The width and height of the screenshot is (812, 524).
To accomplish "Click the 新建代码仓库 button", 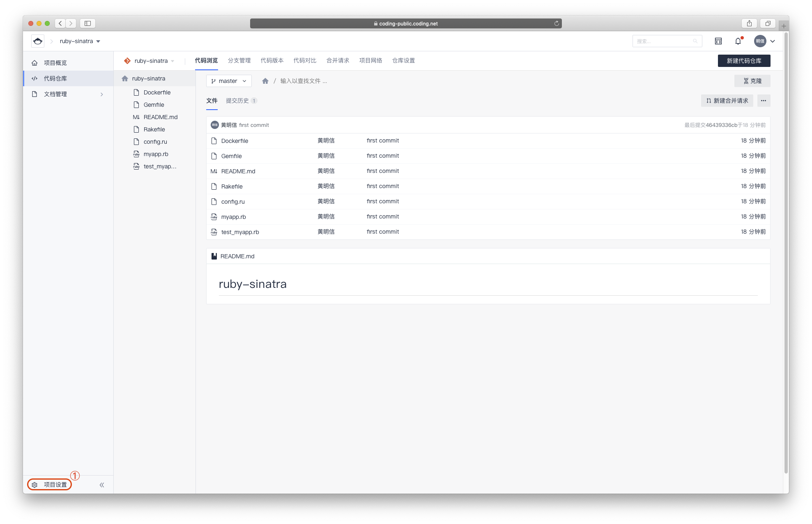I will point(744,61).
